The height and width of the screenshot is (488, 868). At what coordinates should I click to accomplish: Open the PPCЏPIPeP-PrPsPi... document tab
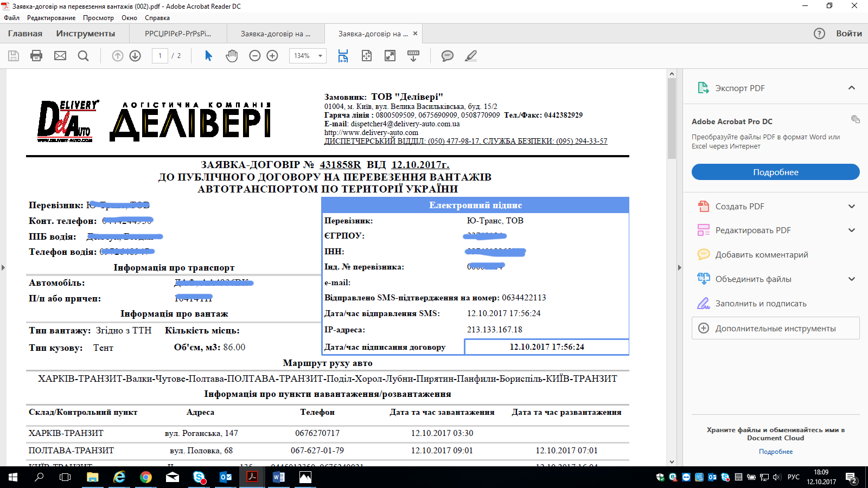point(178,34)
